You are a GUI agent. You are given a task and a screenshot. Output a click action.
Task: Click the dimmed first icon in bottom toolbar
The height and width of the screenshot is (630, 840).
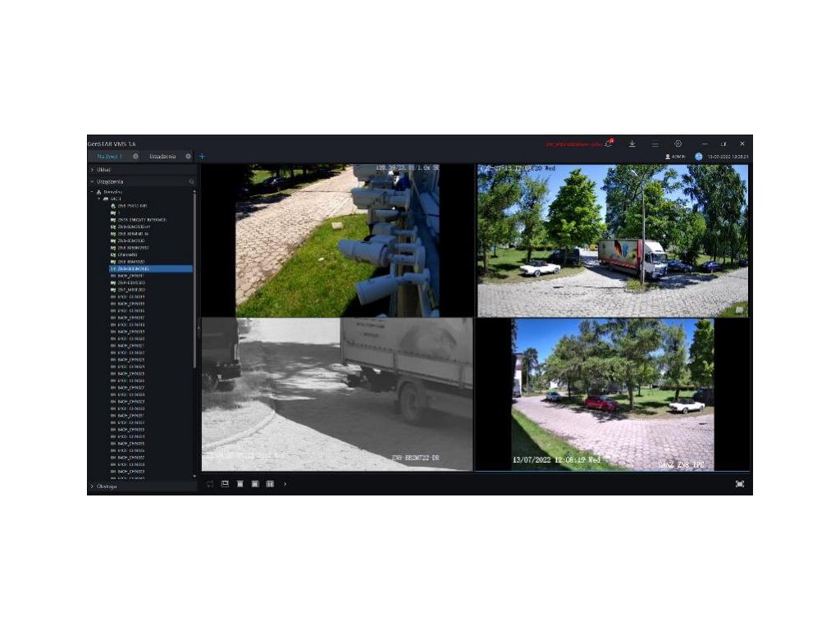pos(210,484)
